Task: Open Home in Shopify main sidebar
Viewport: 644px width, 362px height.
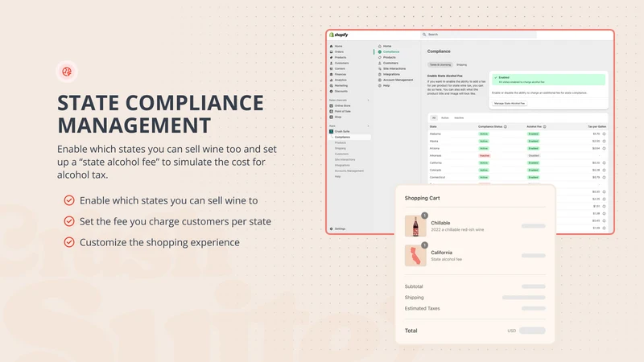Action: pyautogui.click(x=338, y=47)
